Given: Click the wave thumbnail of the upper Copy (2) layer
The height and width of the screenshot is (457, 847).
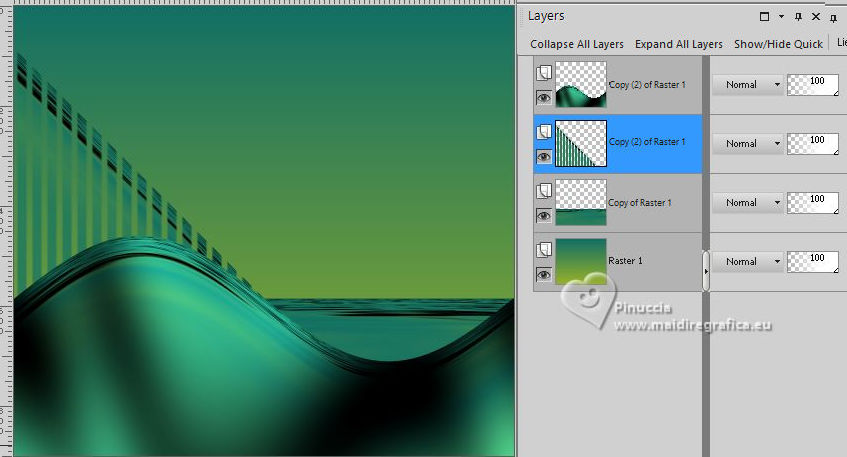Looking at the screenshot, I should click(x=581, y=84).
